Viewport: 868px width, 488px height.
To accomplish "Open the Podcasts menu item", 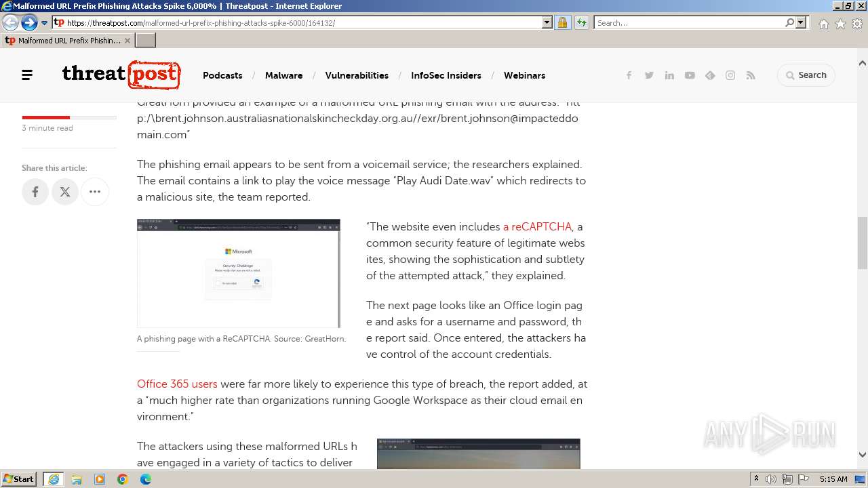I will click(x=222, y=75).
